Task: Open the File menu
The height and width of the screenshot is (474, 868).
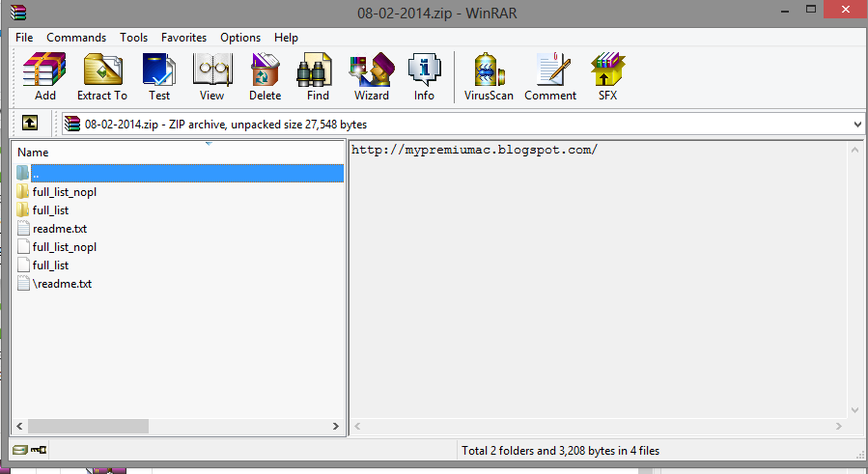Action: click(24, 37)
